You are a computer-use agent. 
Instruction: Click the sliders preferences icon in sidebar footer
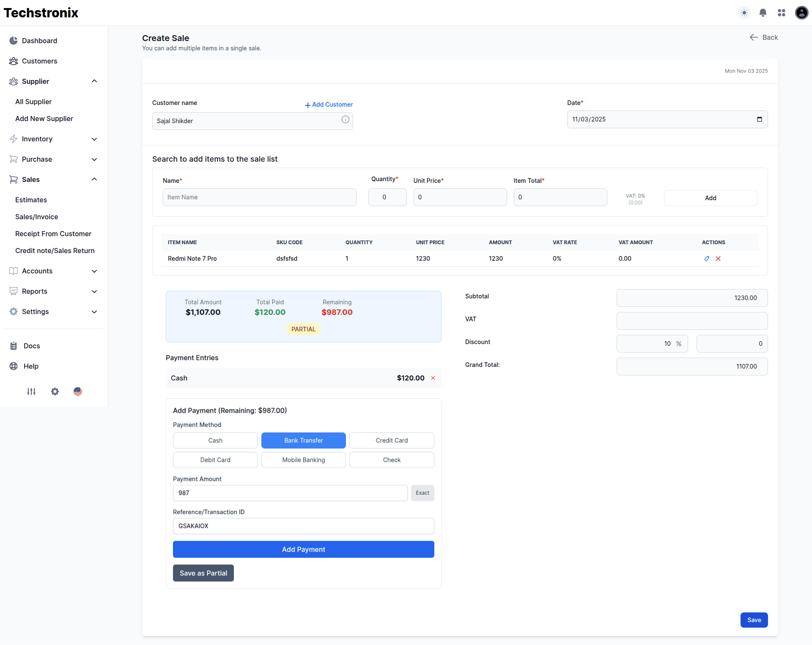(x=31, y=391)
